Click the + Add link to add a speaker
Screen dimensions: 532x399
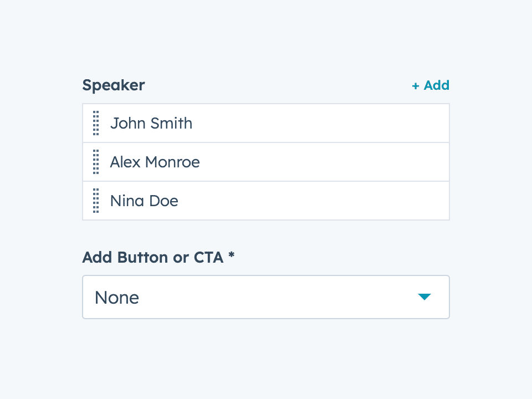click(431, 85)
